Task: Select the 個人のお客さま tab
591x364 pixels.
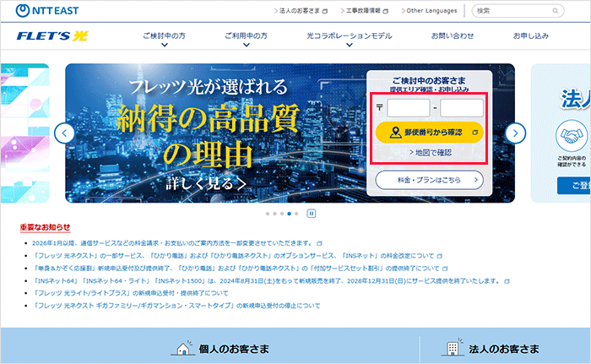Action: point(220,349)
